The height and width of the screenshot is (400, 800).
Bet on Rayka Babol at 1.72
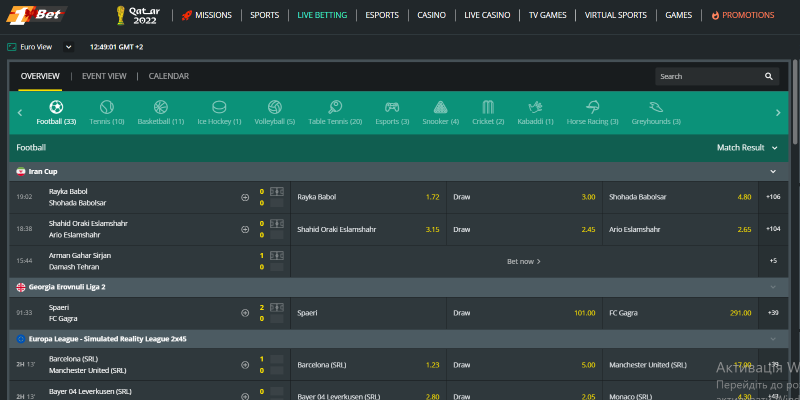(368, 197)
